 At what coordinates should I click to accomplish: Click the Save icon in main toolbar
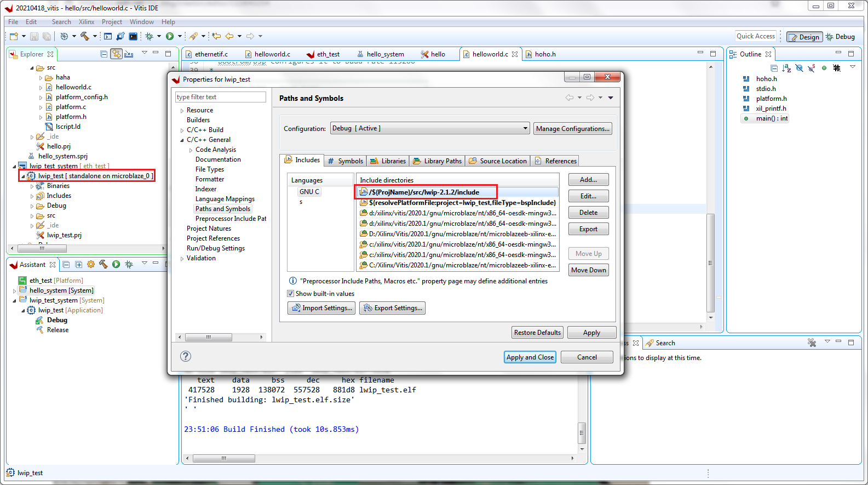click(x=34, y=36)
